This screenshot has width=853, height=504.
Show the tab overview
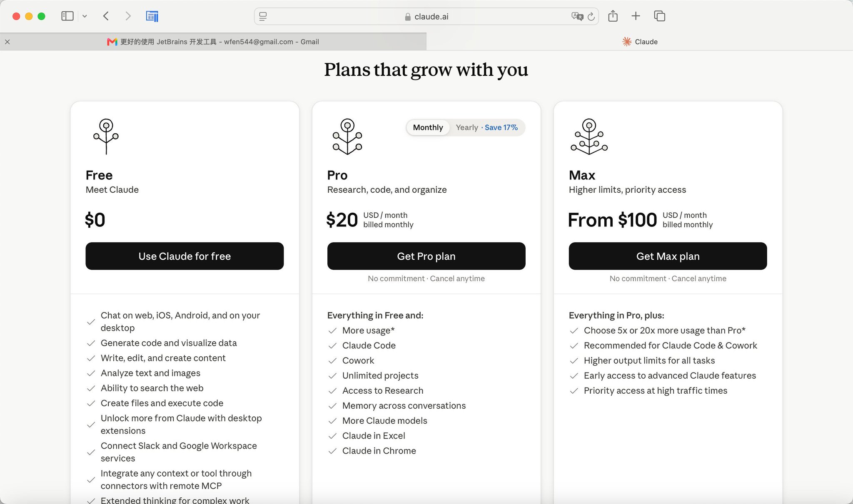pos(659,16)
